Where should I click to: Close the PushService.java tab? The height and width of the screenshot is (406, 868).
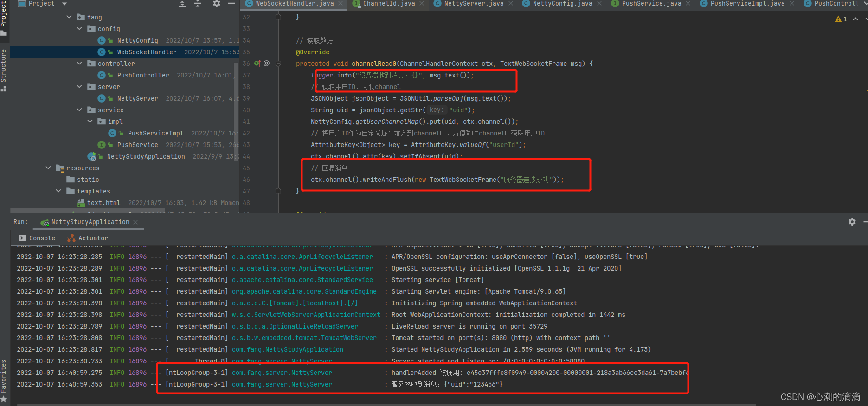[x=688, y=4]
